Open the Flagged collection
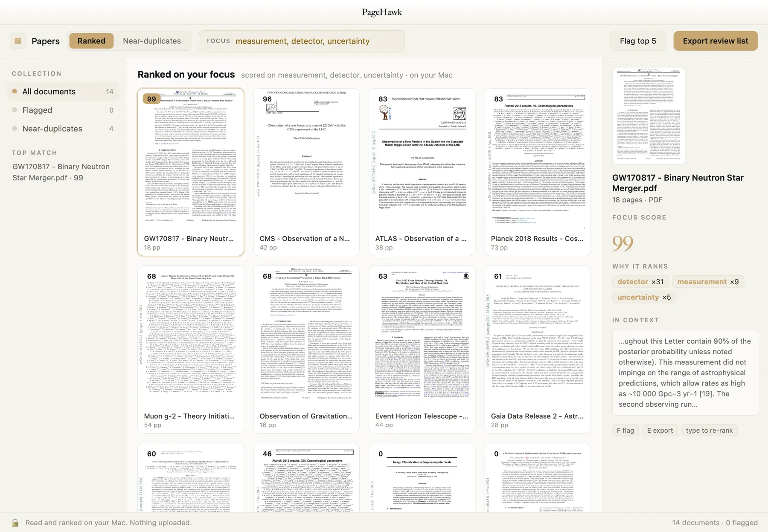This screenshot has width=768, height=532. [63, 110]
